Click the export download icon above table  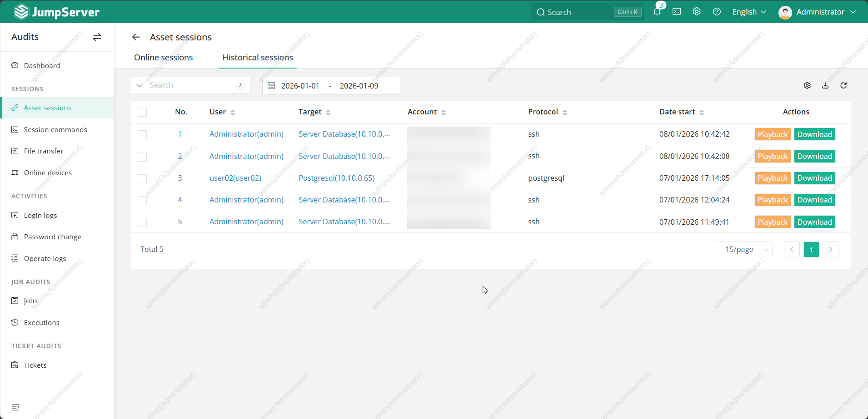[x=825, y=85]
